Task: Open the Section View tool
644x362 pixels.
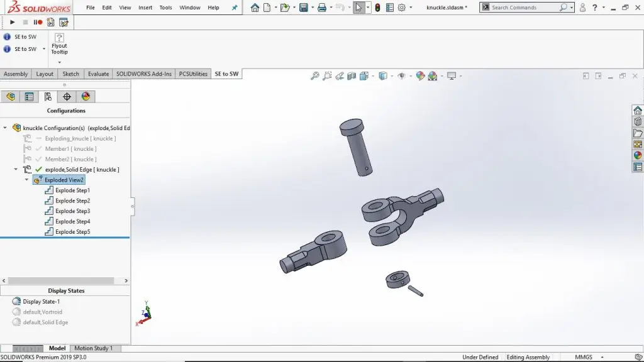Action: click(x=352, y=75)
